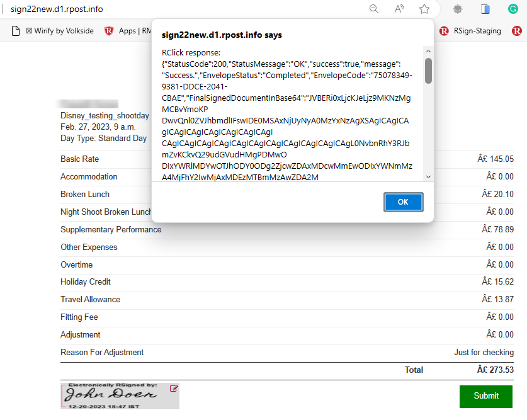
Task: Click the John Doer signature image
Action: (x=113, y=395)
